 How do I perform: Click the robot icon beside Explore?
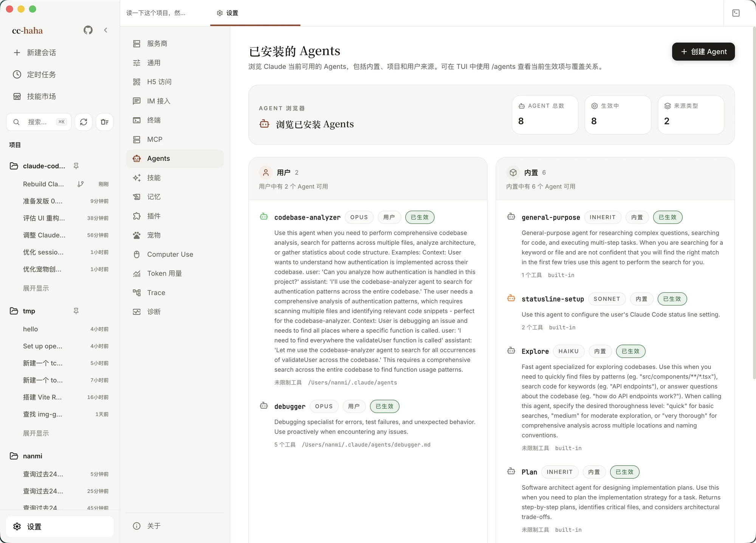[511, 351]
